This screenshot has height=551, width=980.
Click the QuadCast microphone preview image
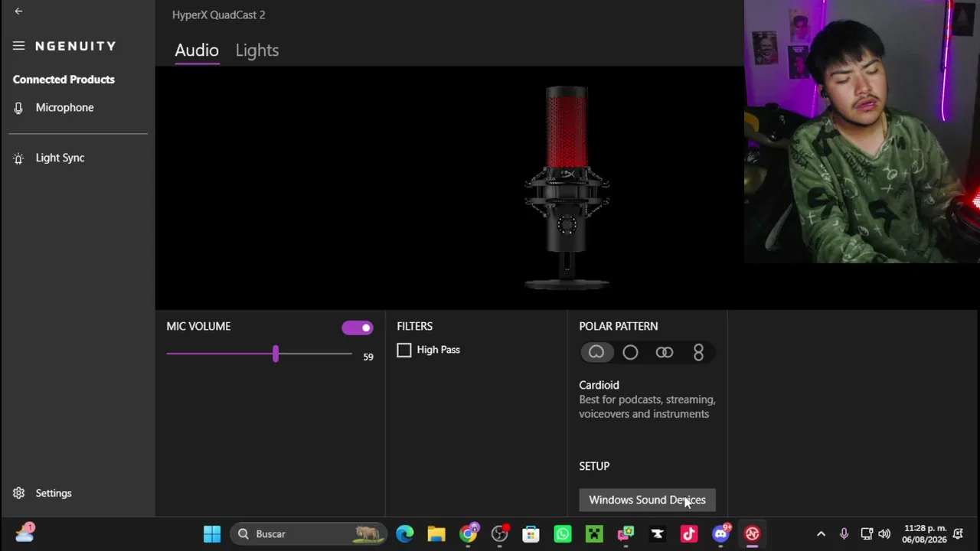coord(567,187)
